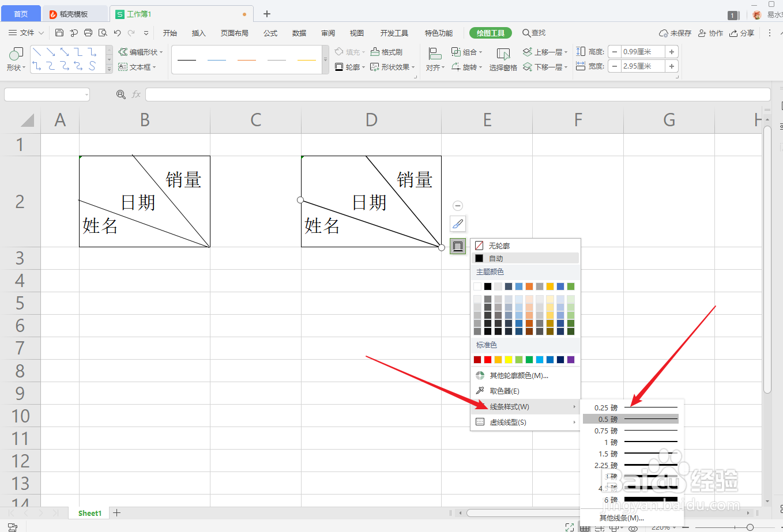Viewport: 783px width, 532px height.
Task: Expand quick access toolbar customize arrow
Action: pos(146,33)
